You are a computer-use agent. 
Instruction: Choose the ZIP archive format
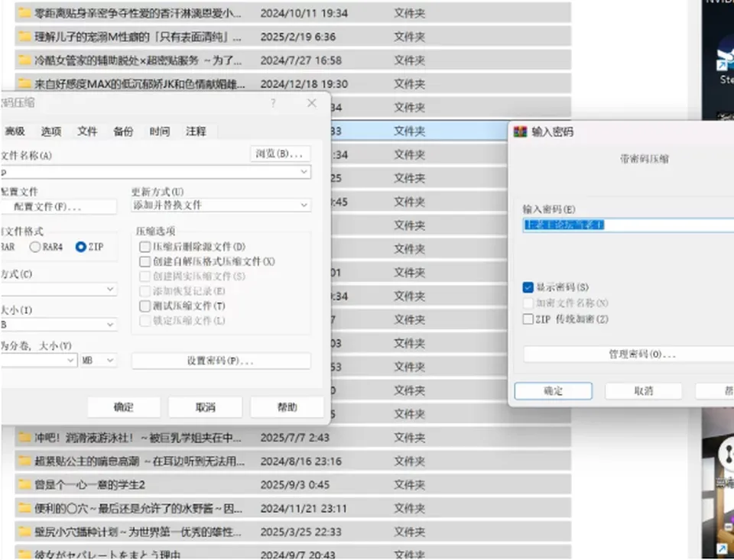80,247
